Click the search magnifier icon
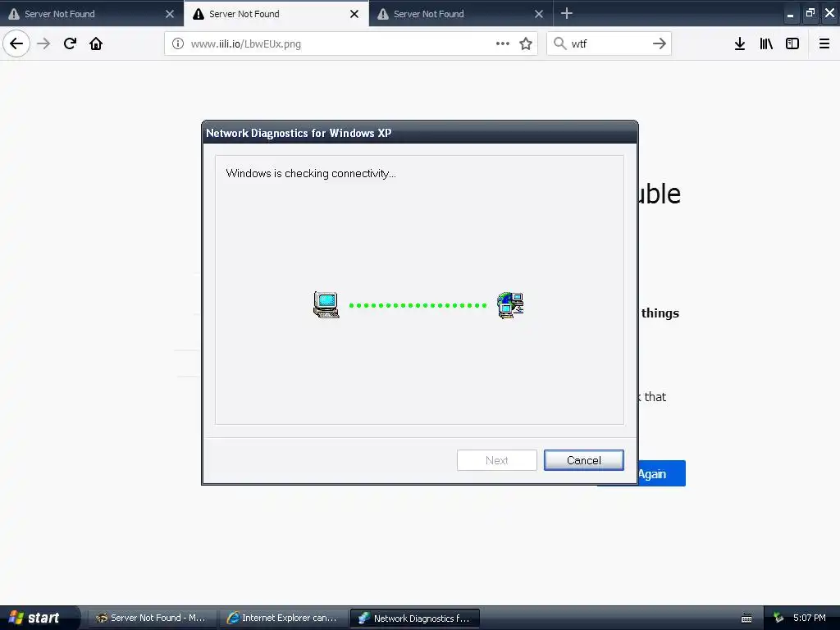Image resolution: width=840 pixels, height=630 pixels. pyautogui.click(x=559, y=43)
